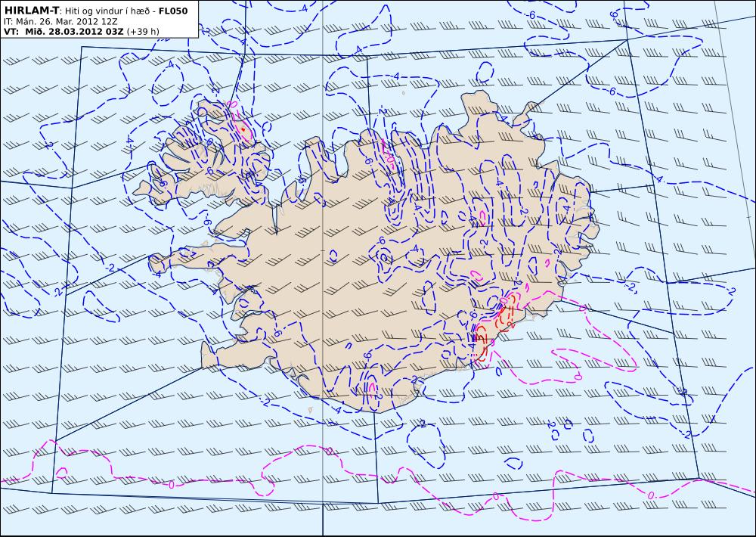Select the FL050 flight level label

[173, 11]
